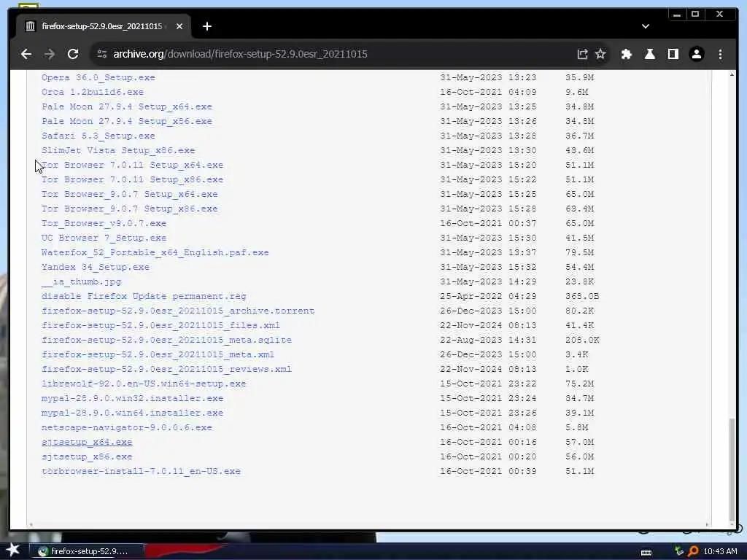Download netscape-navigator-9.0.0.6.exe

[x=127, y=427]
